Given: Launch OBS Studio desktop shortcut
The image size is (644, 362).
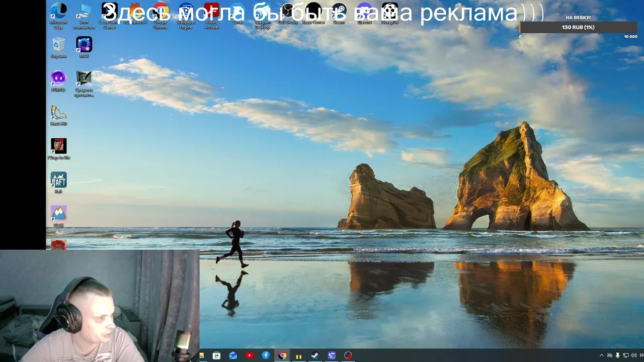Looking at the screenshot, I should click(x=288, y=14).
